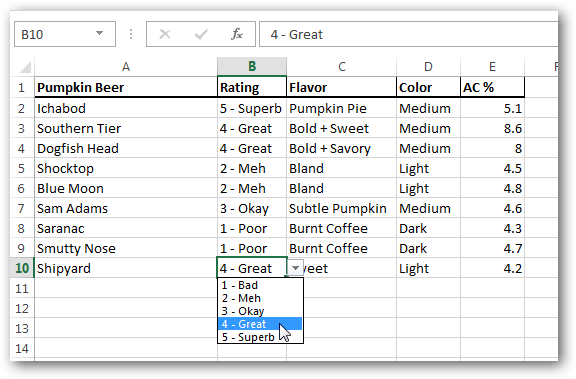The image size is (576, 379).
Task: Click the 'Flavor' header cell
Action: click(x=342, y=87)
